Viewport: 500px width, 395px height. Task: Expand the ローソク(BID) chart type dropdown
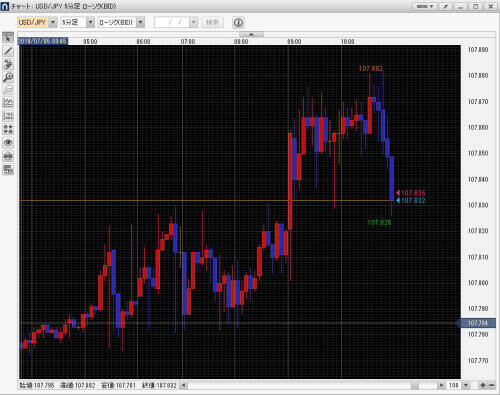coord(141,22)
